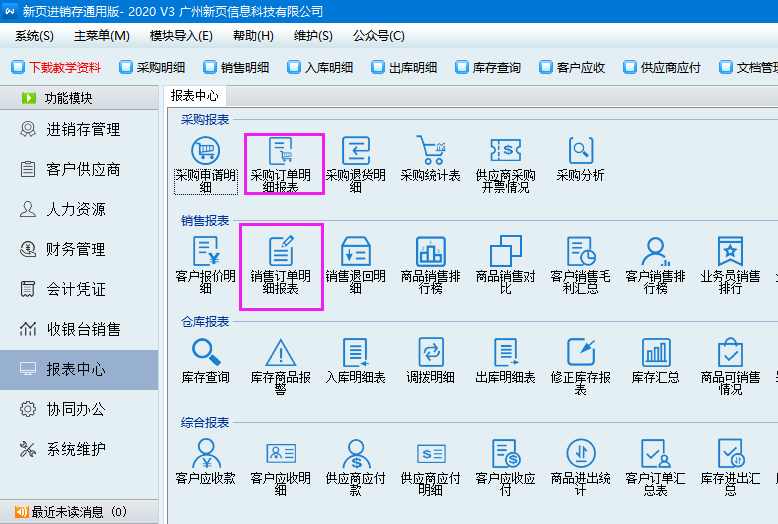Open the 采购退货明细 report

(356, 165)
